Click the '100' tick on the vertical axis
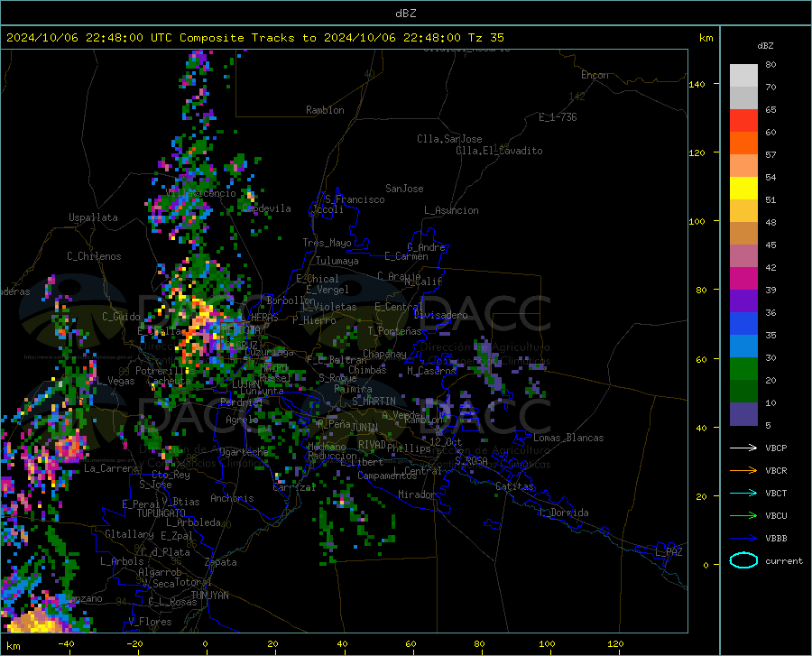812x656 pixels. click(697, 221)
